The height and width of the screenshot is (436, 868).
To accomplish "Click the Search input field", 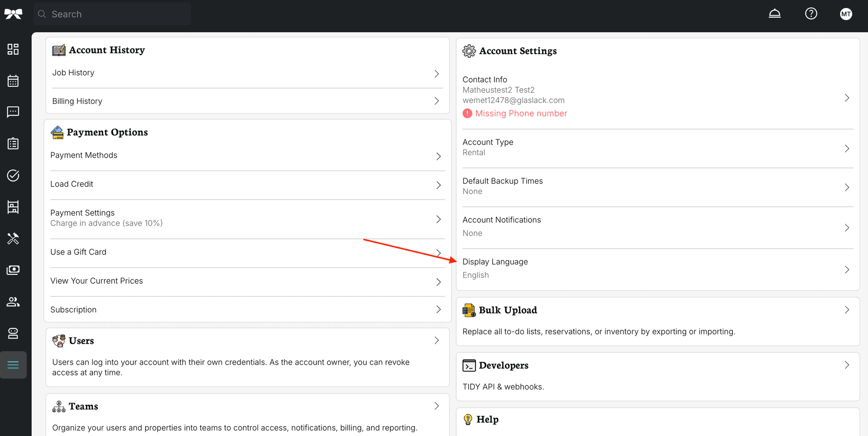I will [x=112, y=14].
